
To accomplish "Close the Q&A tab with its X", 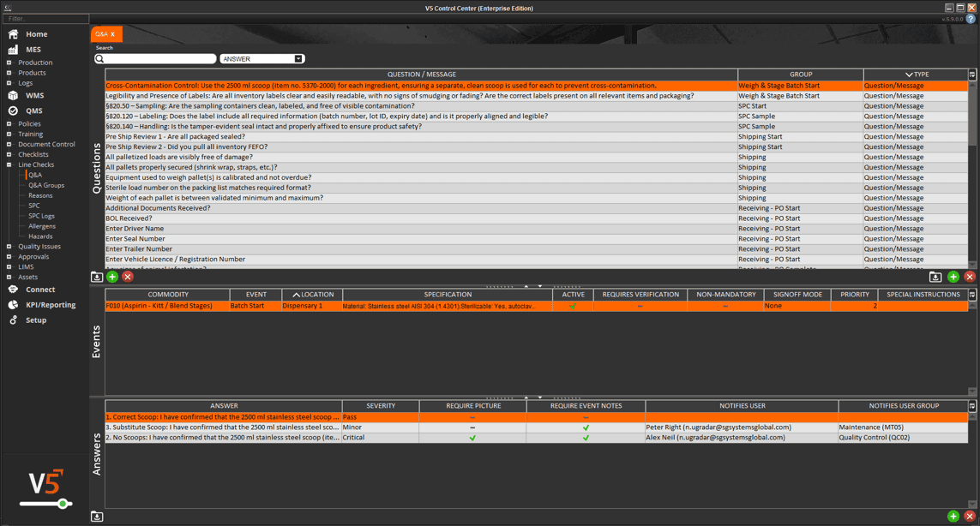I will click(x=113, y=34).
